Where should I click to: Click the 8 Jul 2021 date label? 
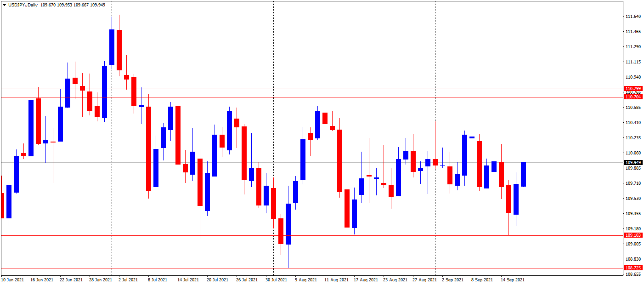pyautogui.click(x=157, y=279)
